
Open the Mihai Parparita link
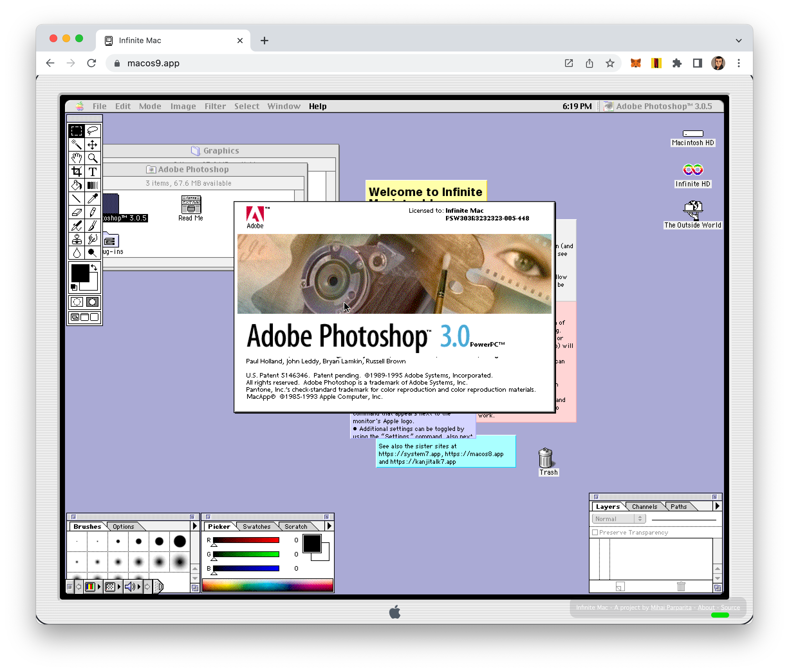click(671, 608)
